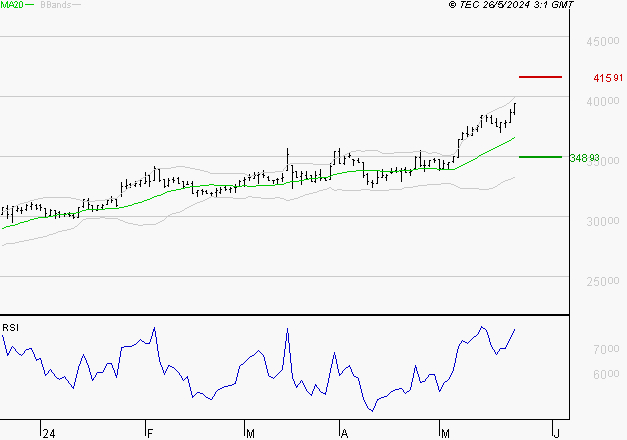Click the RSI 60.00 level label
Screen dimensions: 627x440
click(606, 374)
